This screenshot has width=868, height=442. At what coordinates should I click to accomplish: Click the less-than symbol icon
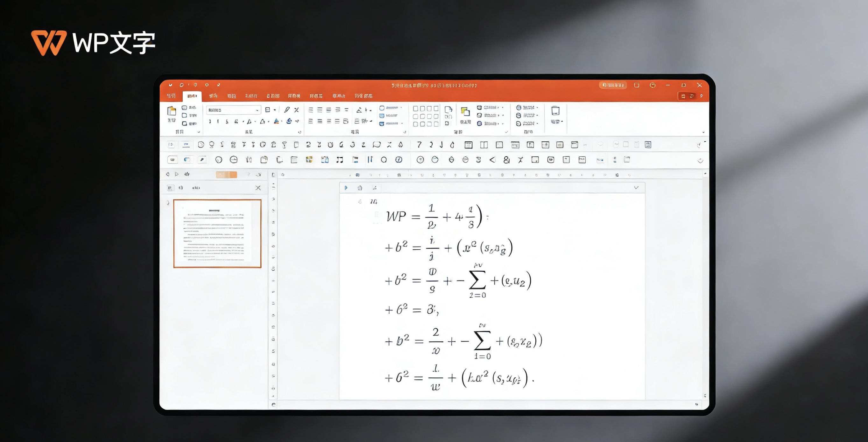click(x=492, y=160)
